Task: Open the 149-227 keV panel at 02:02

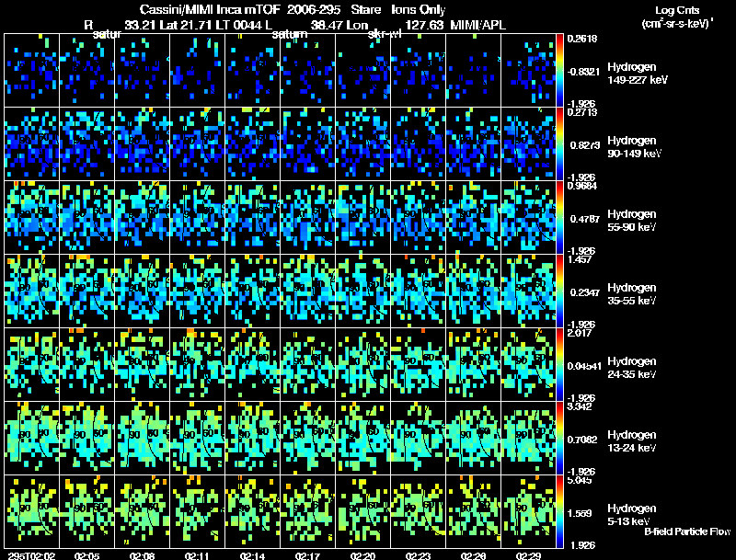Action: [x=32, y=71]
